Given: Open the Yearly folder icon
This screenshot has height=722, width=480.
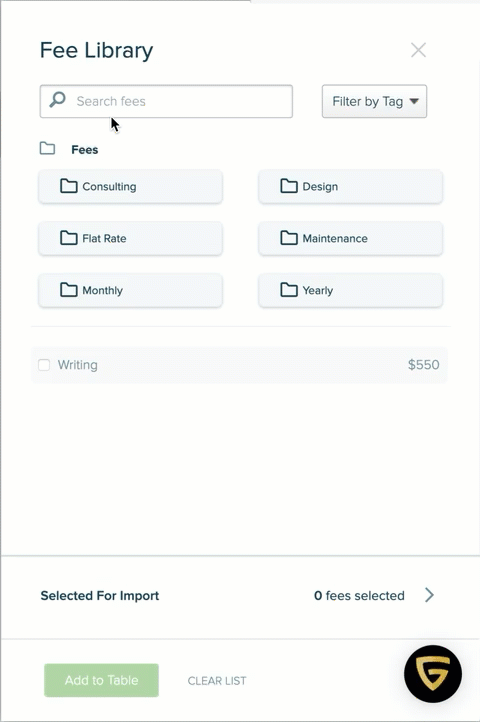Looking at the screenshot, I should pyautogui.click(x=289, y=290).
